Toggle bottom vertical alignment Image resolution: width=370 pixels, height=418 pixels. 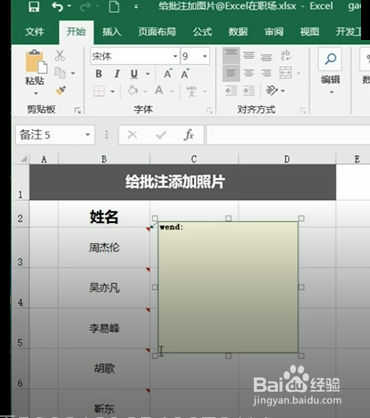[266, 56]
